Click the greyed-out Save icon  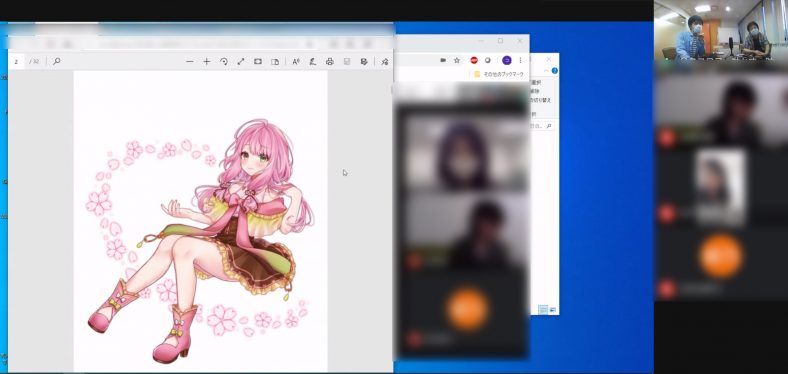point(347,61)
